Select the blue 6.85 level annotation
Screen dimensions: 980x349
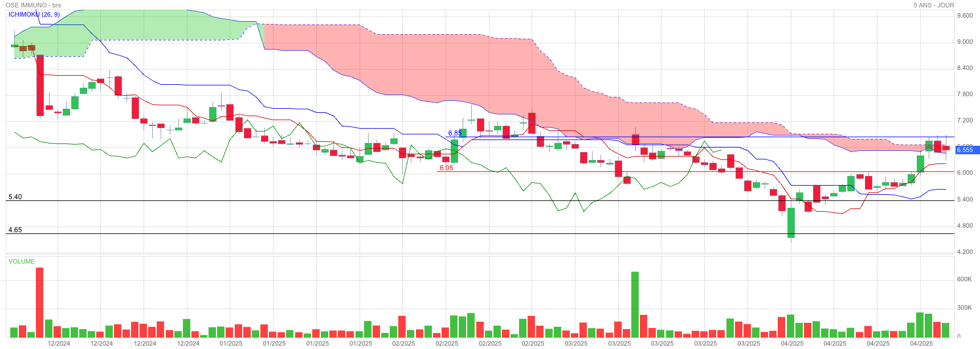[455, 133]
